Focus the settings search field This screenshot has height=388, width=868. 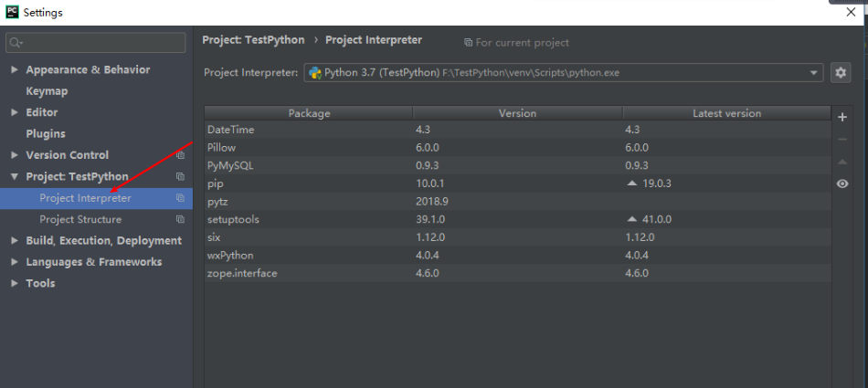point(101,43)
